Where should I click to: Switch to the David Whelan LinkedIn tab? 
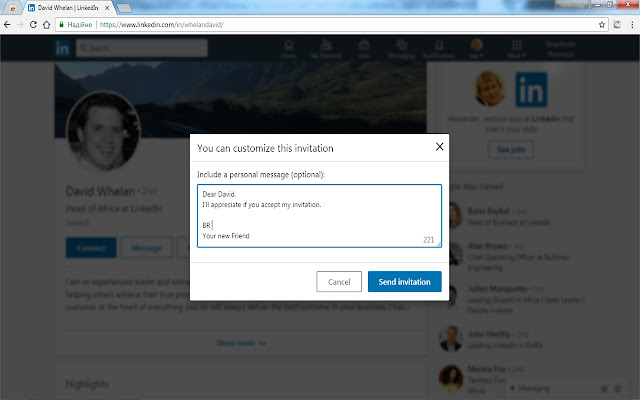pyautogui.click(x=67, y=8)
